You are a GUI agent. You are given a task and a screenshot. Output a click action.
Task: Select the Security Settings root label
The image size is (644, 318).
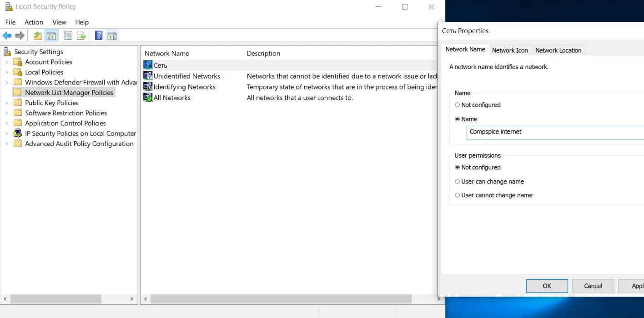pyautogui.click(x=39, y=51)
